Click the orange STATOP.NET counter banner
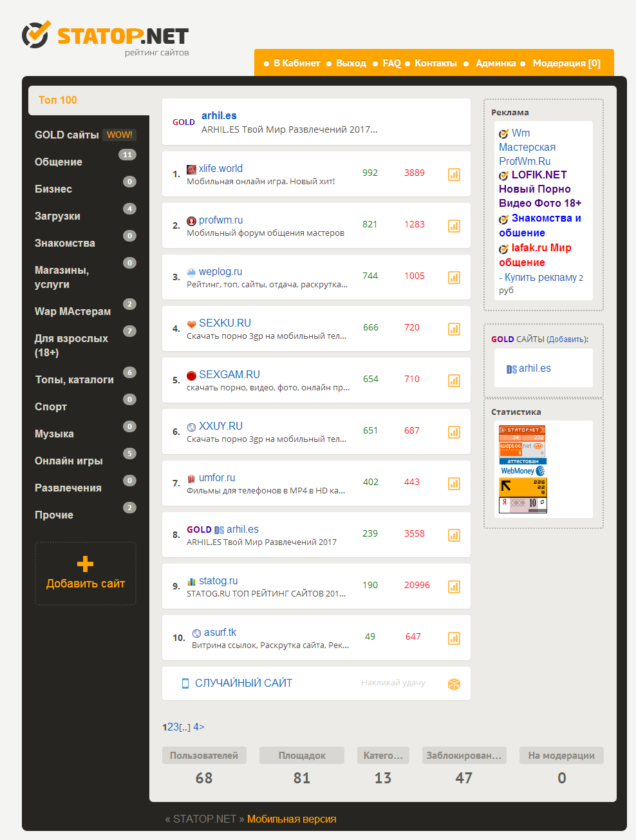This screenshot has width=636, height=840. (522, 433)
